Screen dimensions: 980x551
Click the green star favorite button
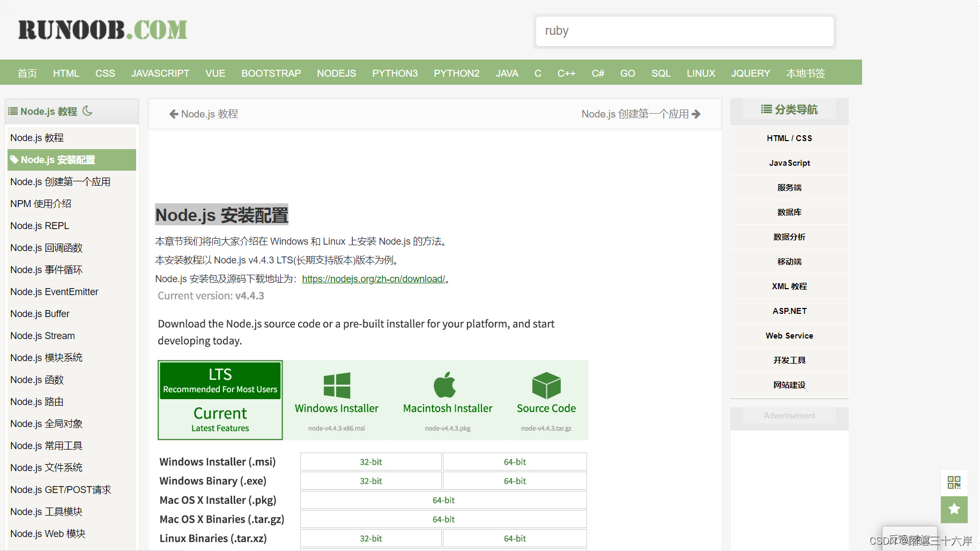click(954, 509)
